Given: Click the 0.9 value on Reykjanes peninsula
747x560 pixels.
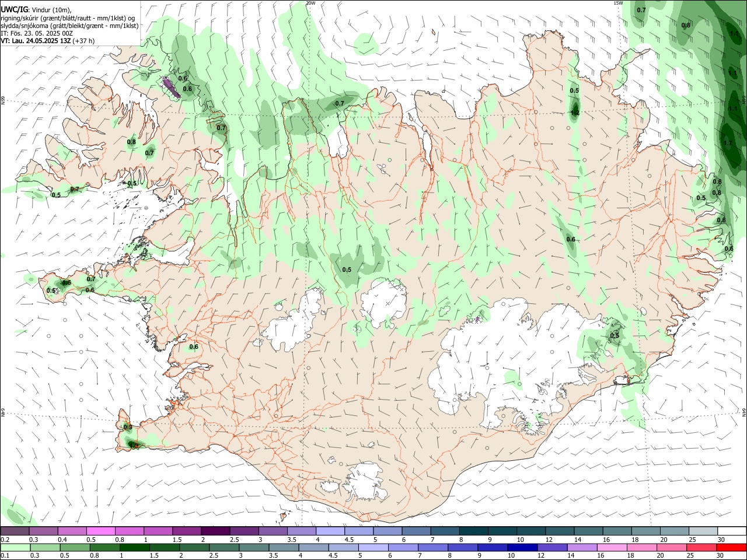Looking at the screenshot, I should coord(128,427).
